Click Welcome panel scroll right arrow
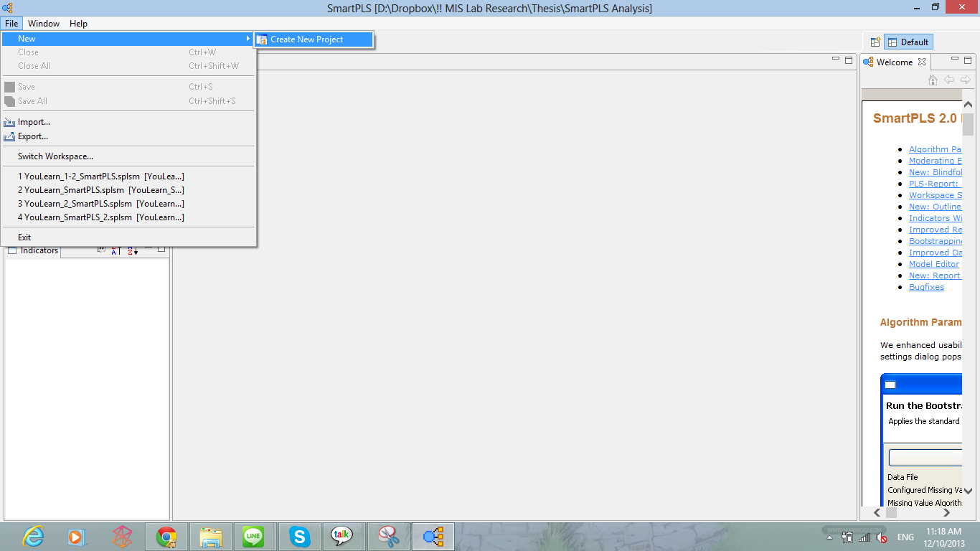 click(x=946, y=512)
